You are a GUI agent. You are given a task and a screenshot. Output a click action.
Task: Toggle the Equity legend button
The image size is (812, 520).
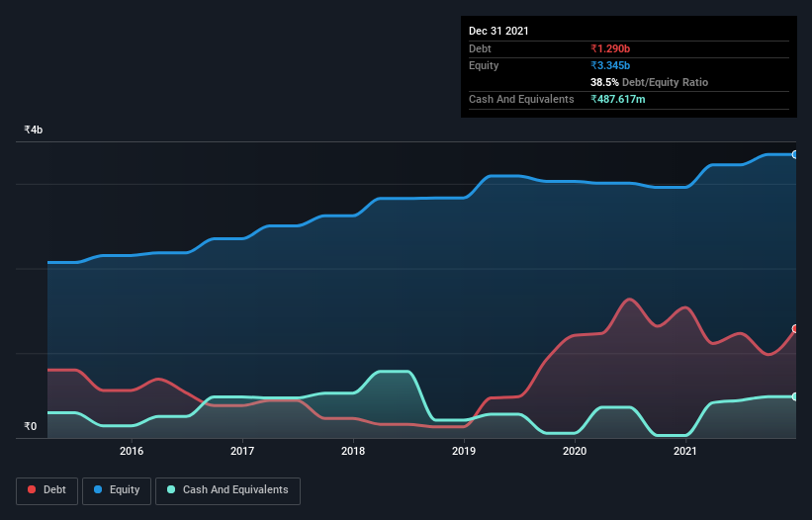(x=117, y=490)
